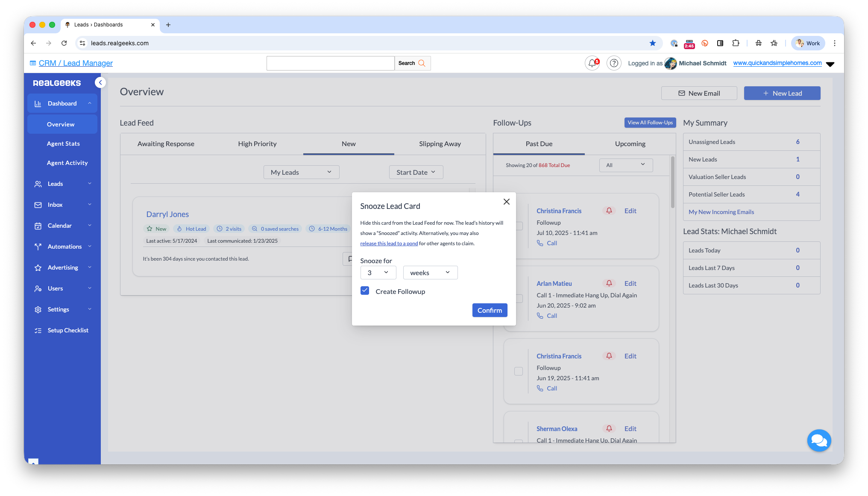The image size is (868, 496).
Task: Uncheck the Create Followup checkbox
Action: click(365, 291)
